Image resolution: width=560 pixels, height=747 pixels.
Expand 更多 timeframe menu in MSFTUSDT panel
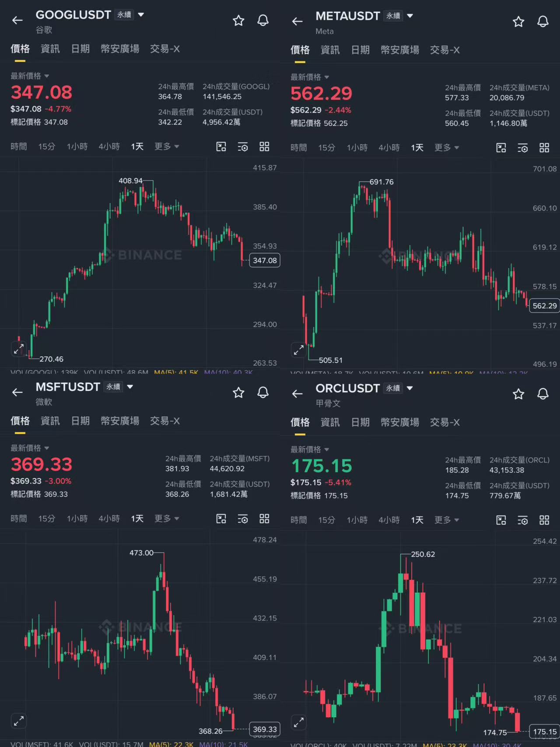(167, 519)
